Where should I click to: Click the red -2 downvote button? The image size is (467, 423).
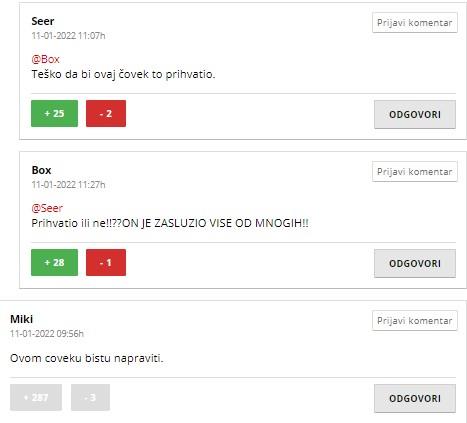click(x=106, y=113)
